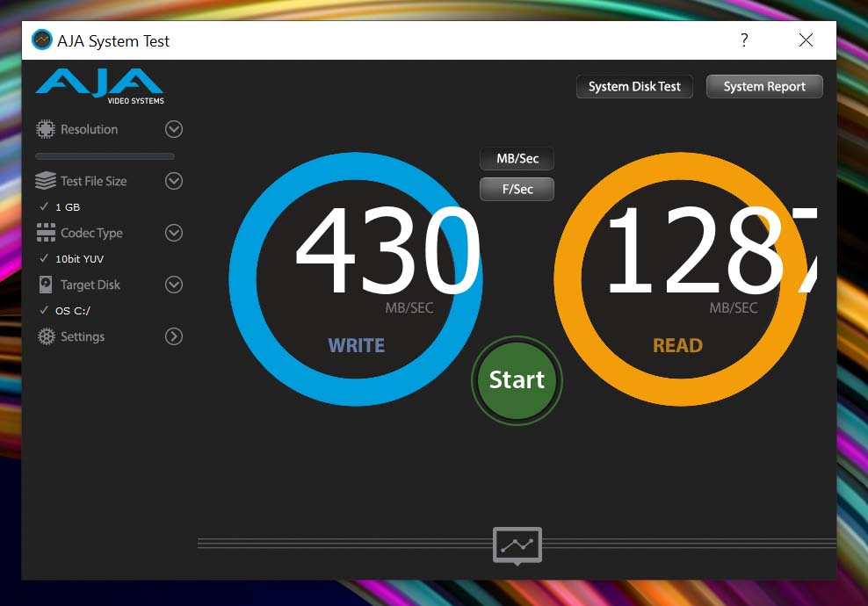The height and width of the screenshot is (606, 868).
Task: Expand the Target Disk dropdown arrow
Action: pyautogui.click(x=174, y=285)
